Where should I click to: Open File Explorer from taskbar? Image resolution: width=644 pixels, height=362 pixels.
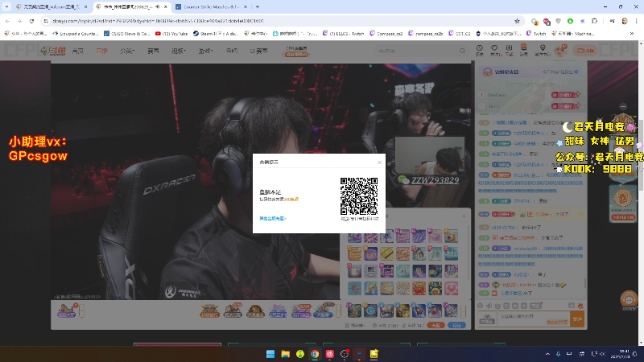[x=285, y=354]
